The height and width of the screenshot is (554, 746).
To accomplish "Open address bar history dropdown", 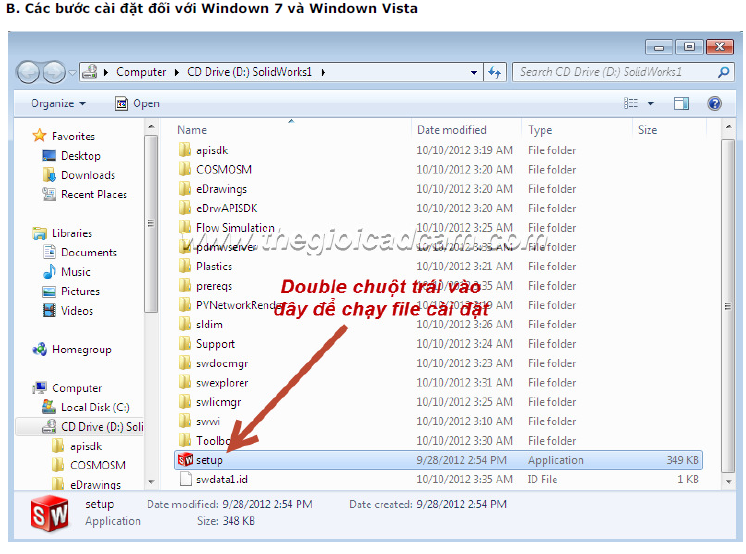I will click(474, 72).
